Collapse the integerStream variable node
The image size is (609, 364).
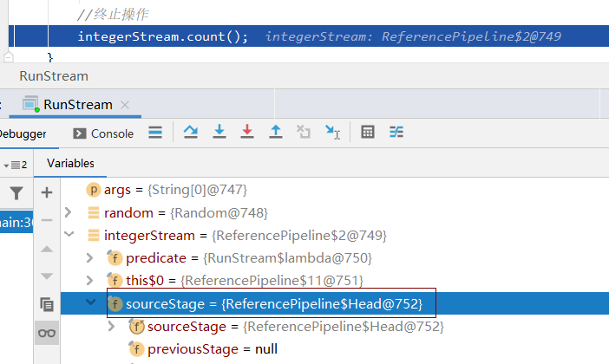coord(69,234)
